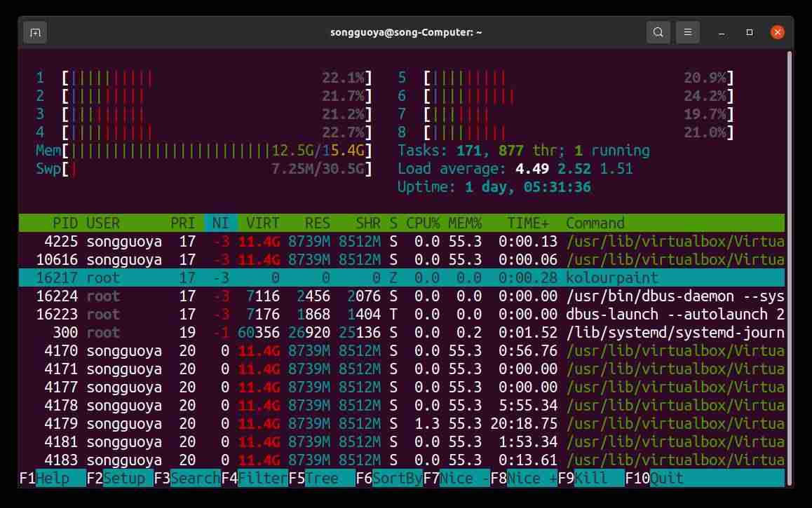Click the highlighted NI column header
Screen dimensions: 812x508
tap(221, 224)
